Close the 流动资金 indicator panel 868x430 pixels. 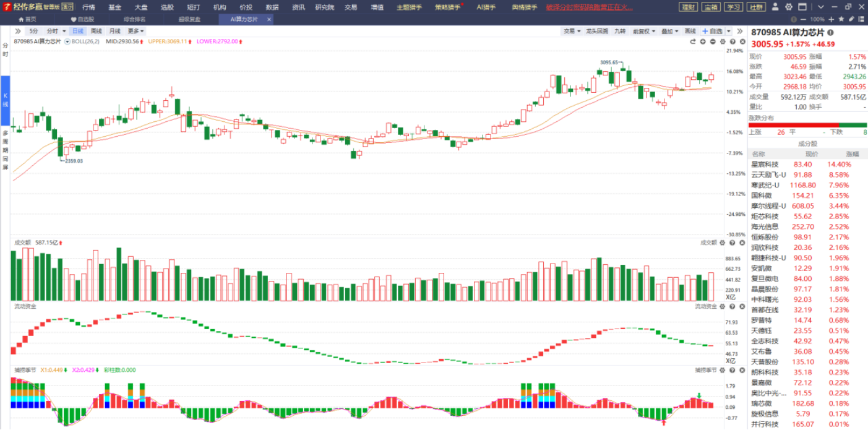(742, 306)
